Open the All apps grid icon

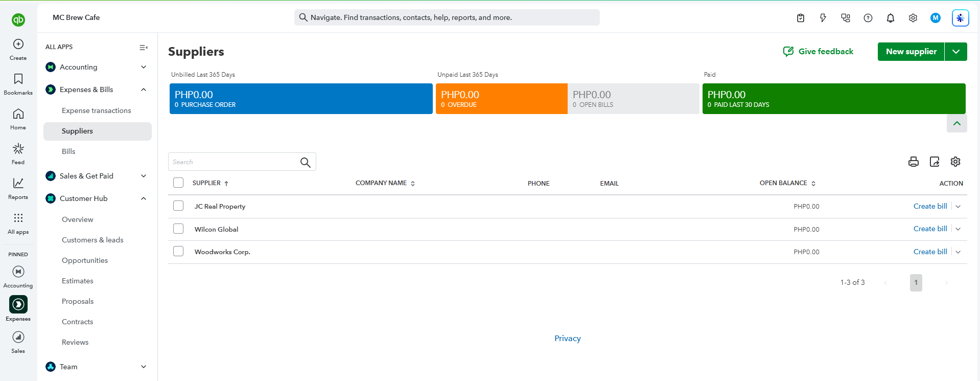18,218
